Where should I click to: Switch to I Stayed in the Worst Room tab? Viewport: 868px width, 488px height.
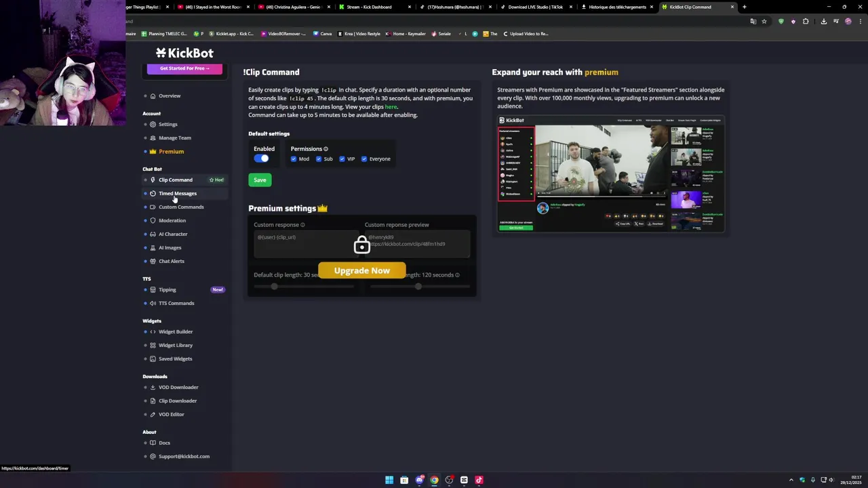(213, 7)
